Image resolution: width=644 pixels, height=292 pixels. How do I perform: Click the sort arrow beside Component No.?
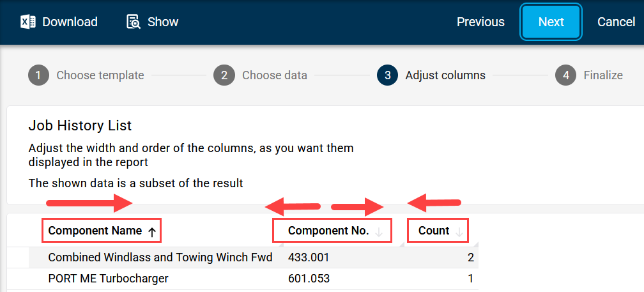[379, 232]
